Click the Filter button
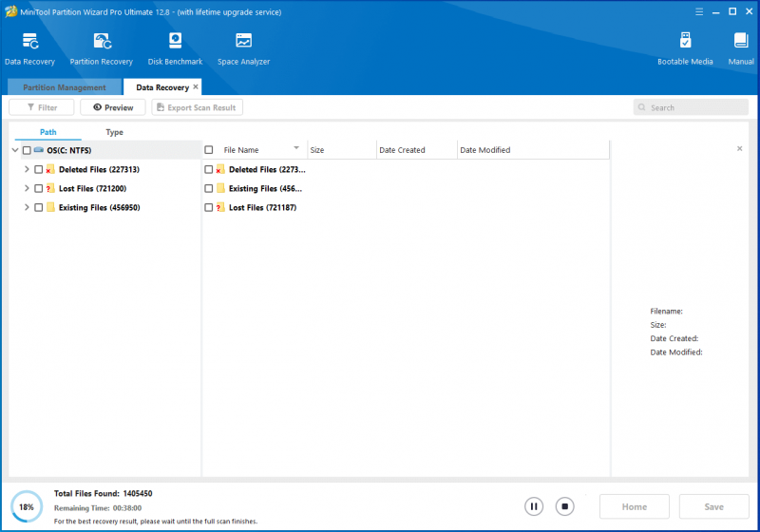This screenshot has width=760, height=532. click(x=42, y=107)
